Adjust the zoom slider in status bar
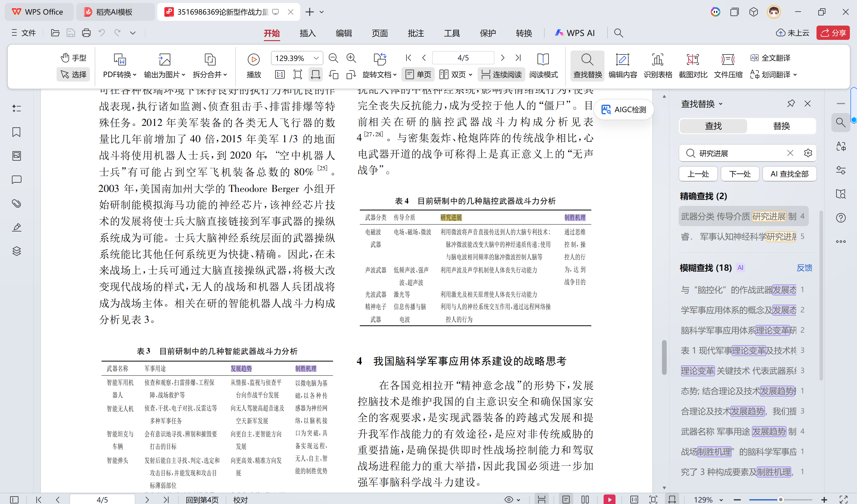This screenshot has width=857, height=504. [780, 500]
